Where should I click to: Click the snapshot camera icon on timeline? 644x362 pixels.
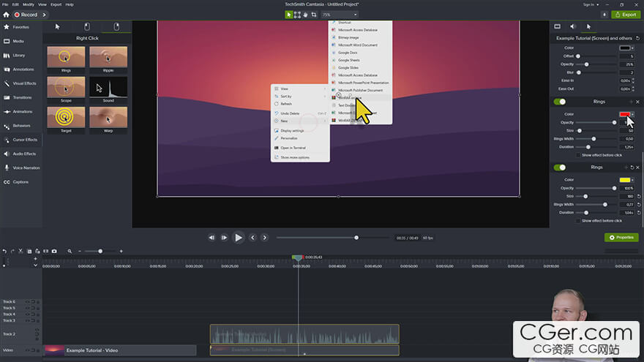[54, 251]
